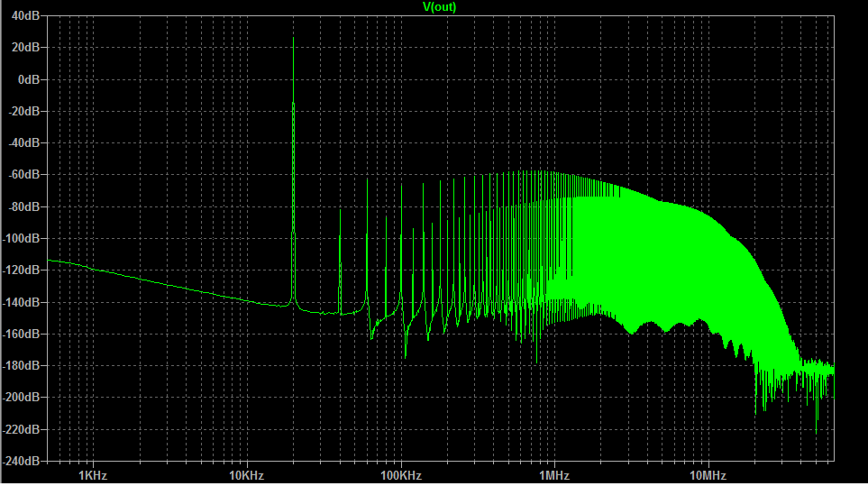868x486 pixels.
Task: Click the 10KHz frequency axis label
Action: point(246,475)
